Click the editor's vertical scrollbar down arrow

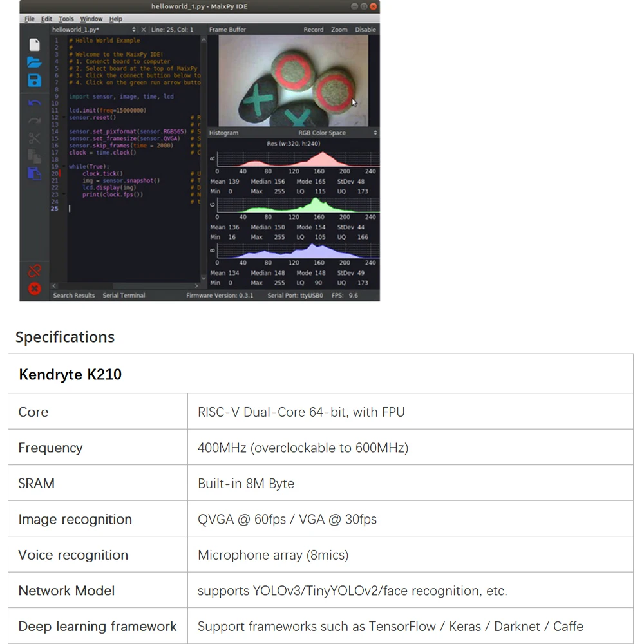tap(204, 278)
